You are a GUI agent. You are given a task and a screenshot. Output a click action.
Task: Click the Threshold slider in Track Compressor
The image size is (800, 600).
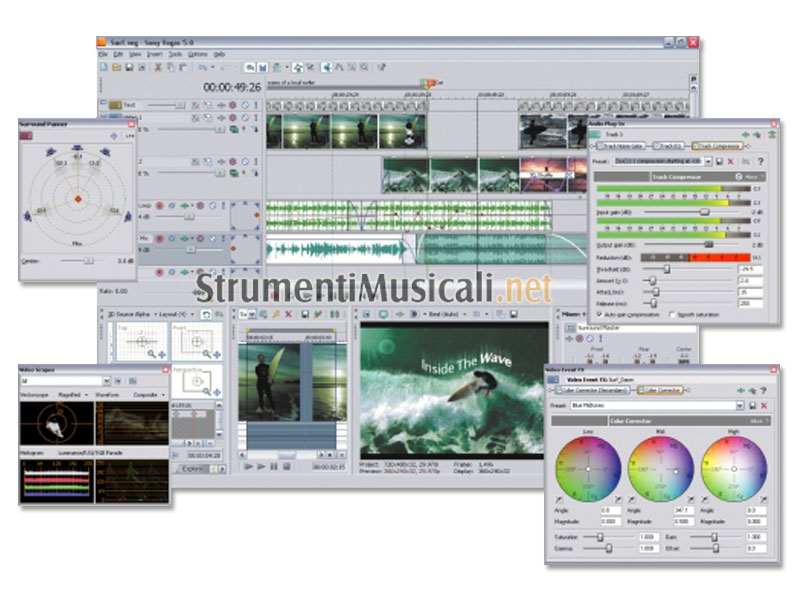(x=667, y=268)
